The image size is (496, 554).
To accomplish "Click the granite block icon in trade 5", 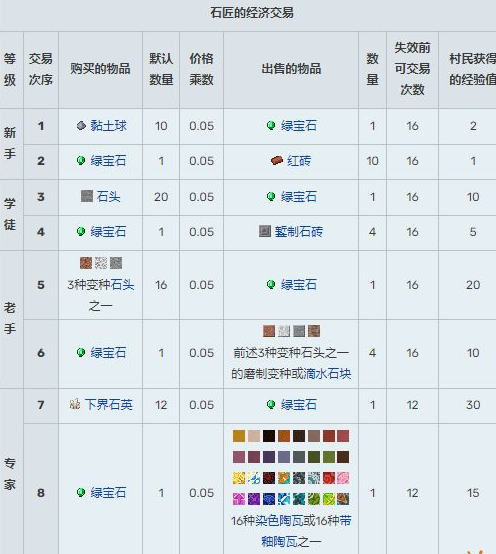I will pyautogui.click(x=86, y=263).
